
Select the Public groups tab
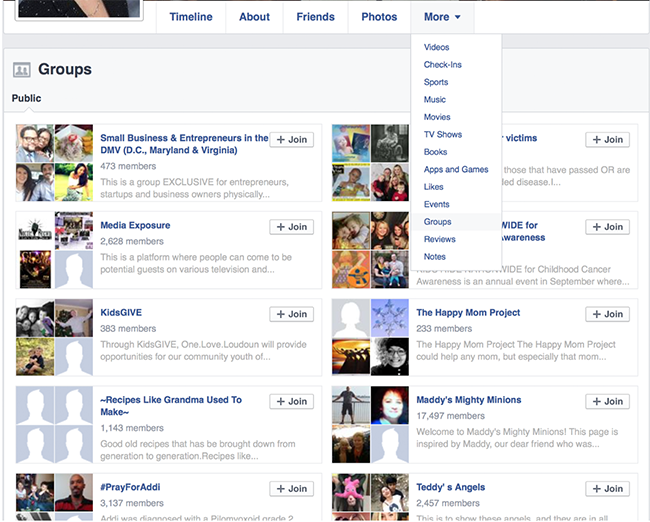(26, 98)
